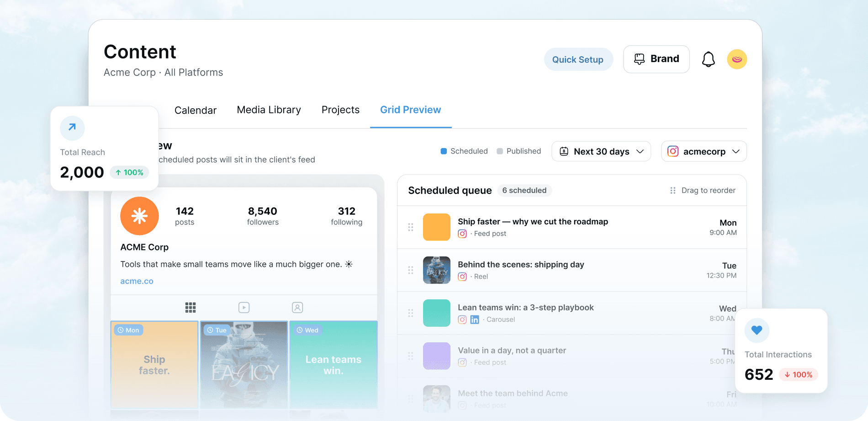This screenshot has height=421, width=868.
Task: Select the reels play icon in profile preview
Action: (244, 308)
